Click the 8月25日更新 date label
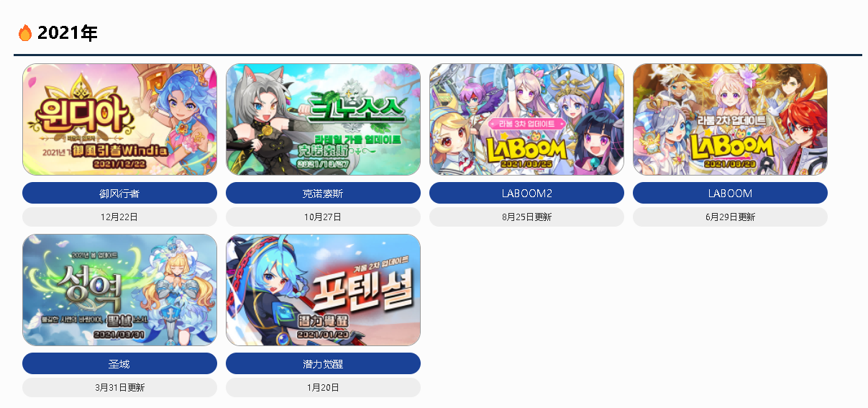868x408 pixels. 526,217
